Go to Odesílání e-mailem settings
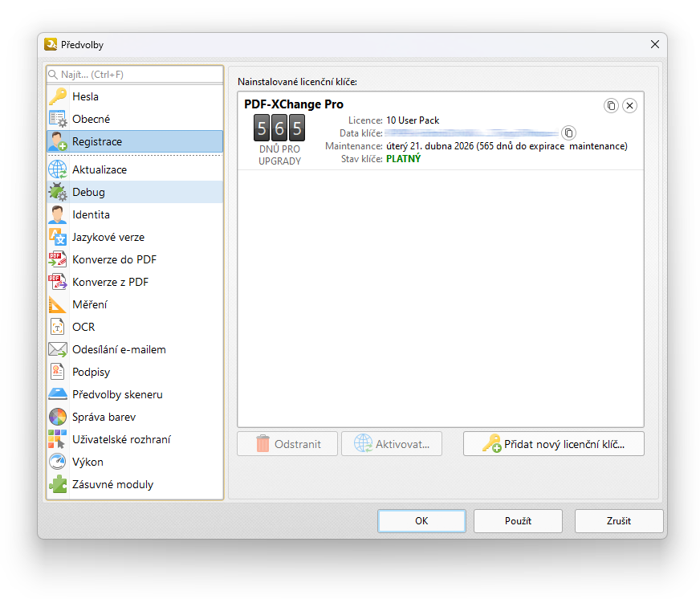This screenshot has height=599, width=700. (x=135, y=349)
